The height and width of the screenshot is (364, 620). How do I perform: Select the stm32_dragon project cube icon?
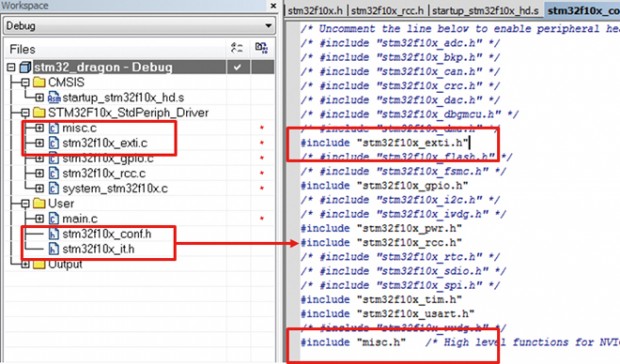25,67
